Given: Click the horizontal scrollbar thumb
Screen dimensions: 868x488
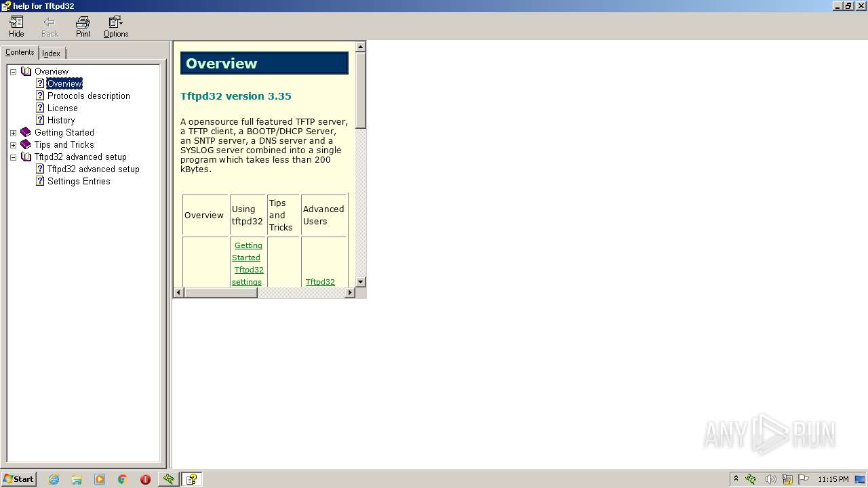Looking at the screenshot, I should pos(221,293).
